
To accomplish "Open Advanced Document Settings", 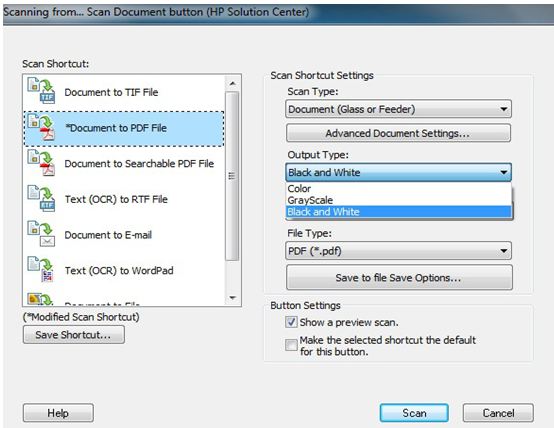I will [x=398, y=133].
